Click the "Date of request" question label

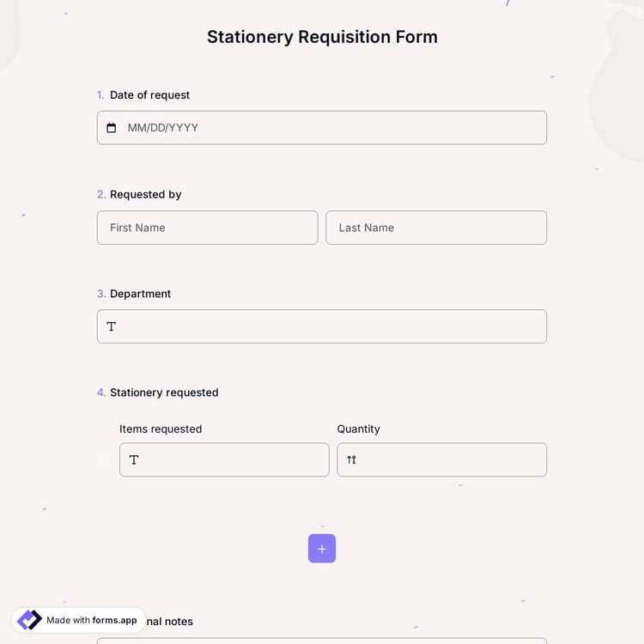(149, 95)
